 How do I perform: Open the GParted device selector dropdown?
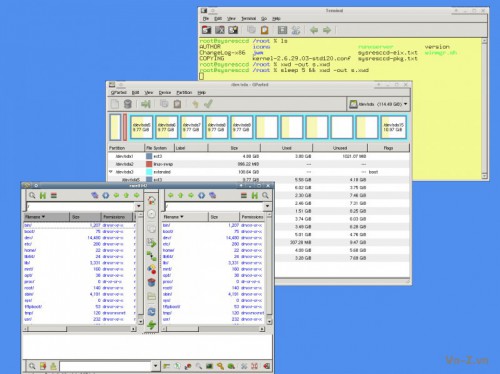pos(378,104)
